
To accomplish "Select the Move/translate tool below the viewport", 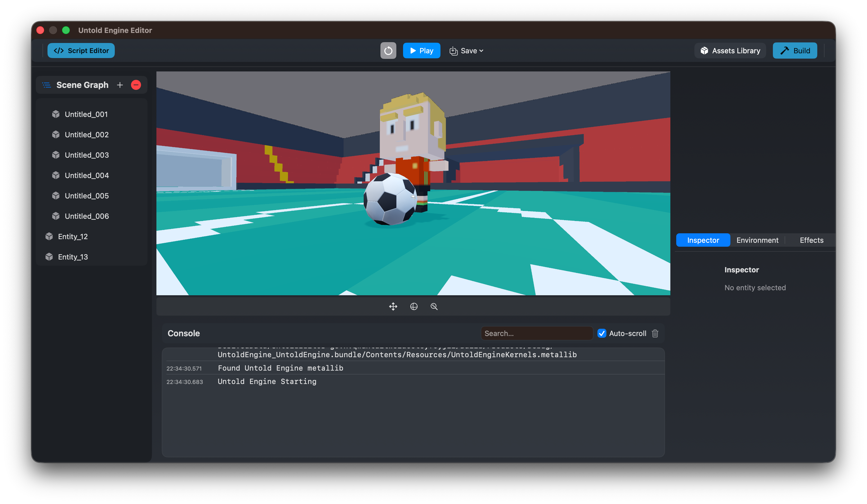I will [x=393, y=306].
